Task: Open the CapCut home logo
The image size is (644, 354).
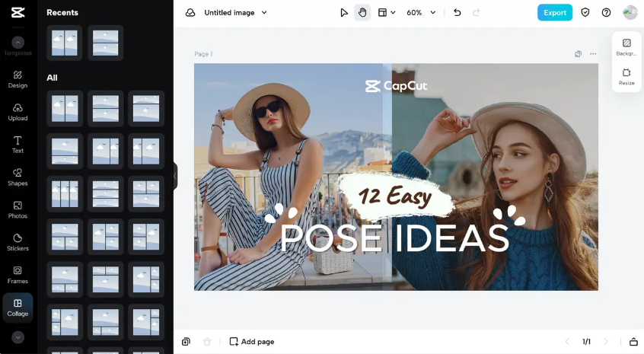Action: click(18, 12)
